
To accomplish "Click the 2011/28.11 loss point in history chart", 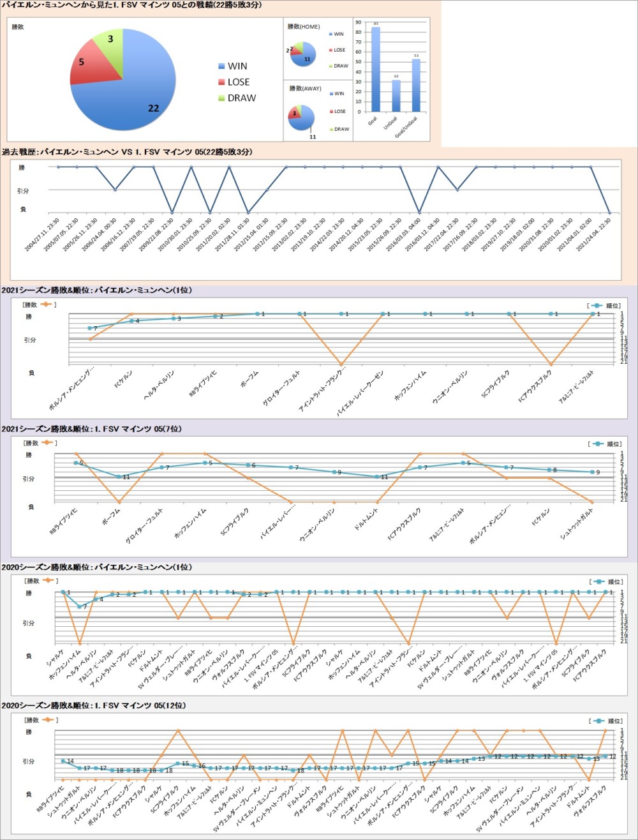I will point(248,213).
